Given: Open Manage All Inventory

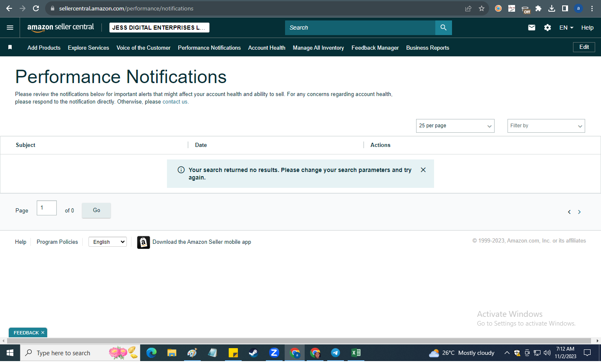Looking at the screenshot, I should [x=318, y=48].
